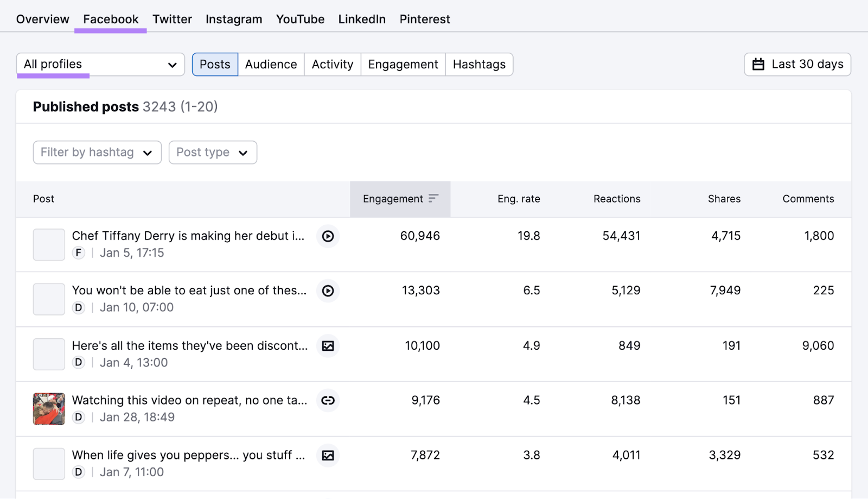The width and height of the screenshot is (868, 499).
Task: Click the D profile badge on the Jan 10 post
Action: (x=78, y=307)
